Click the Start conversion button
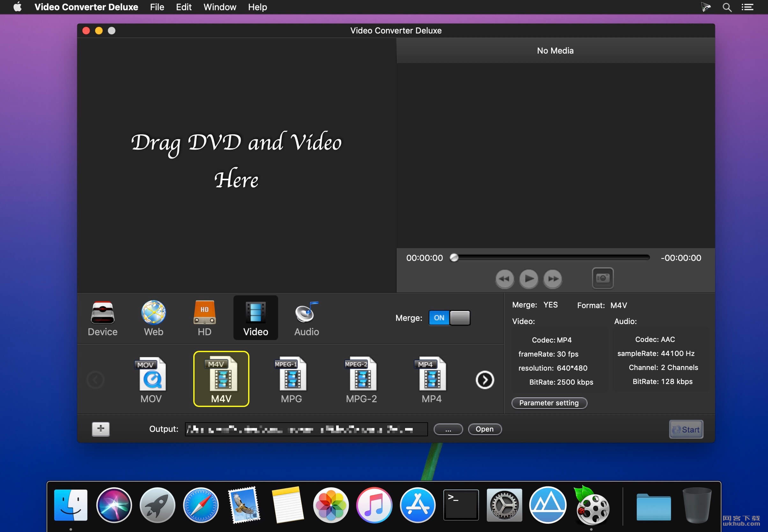 tap(686, 429)
